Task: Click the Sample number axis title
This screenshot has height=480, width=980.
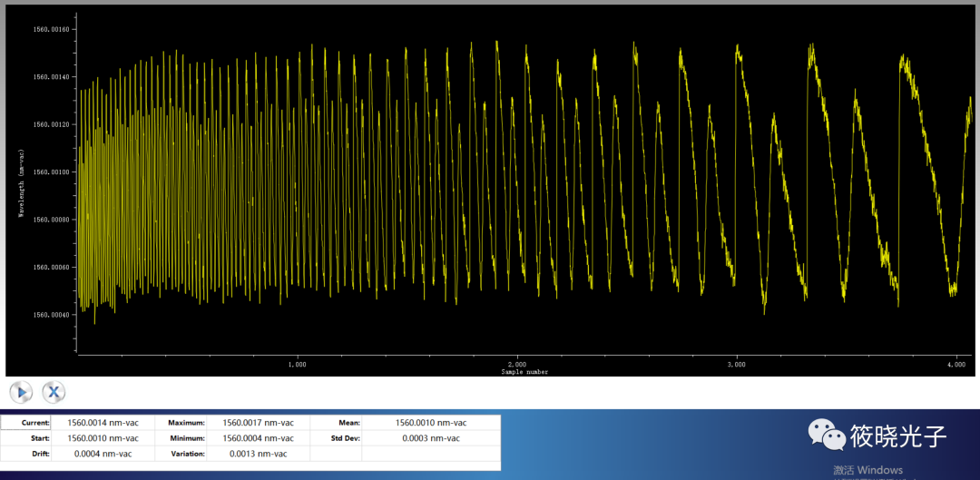Action: click(524, 371)
